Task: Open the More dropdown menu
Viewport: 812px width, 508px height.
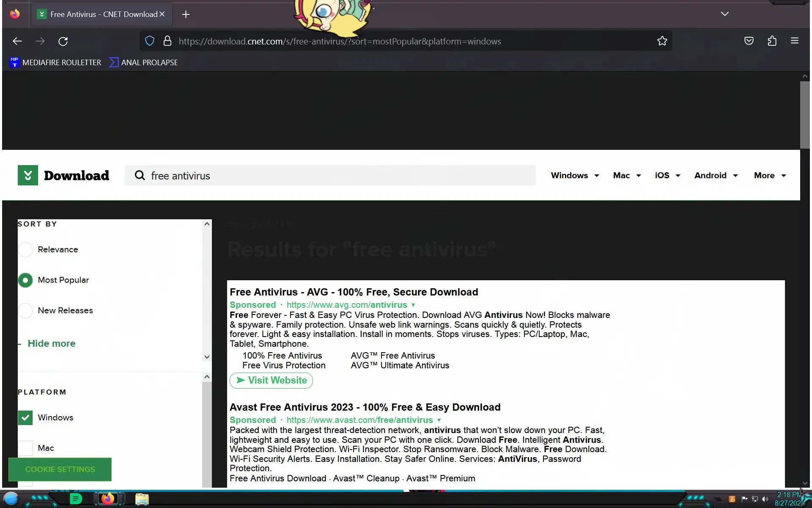Action: 769,176
